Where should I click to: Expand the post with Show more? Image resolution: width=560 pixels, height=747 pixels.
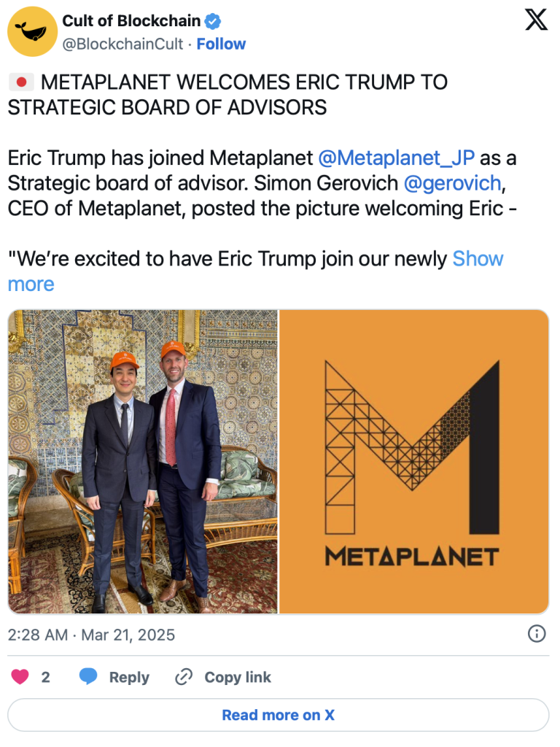(x=478, y=259)
